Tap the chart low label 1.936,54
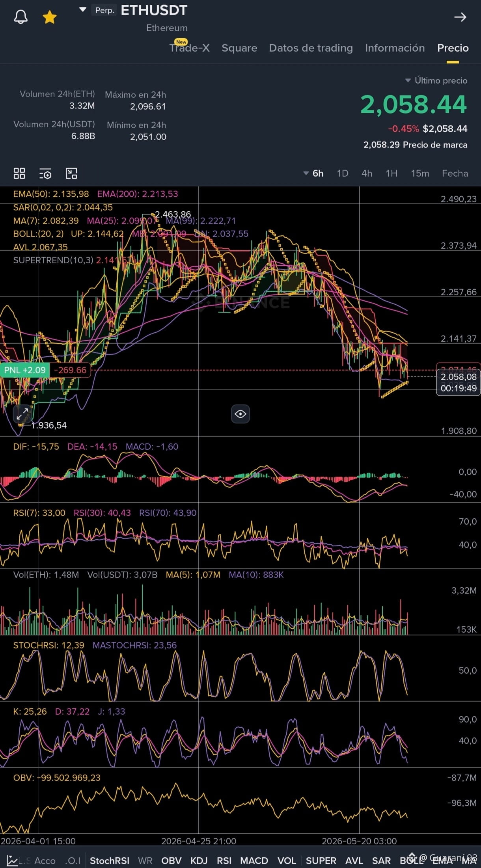The width and height of the screenshot is (481, 868). pyautogui.click(x=49, y=425)
